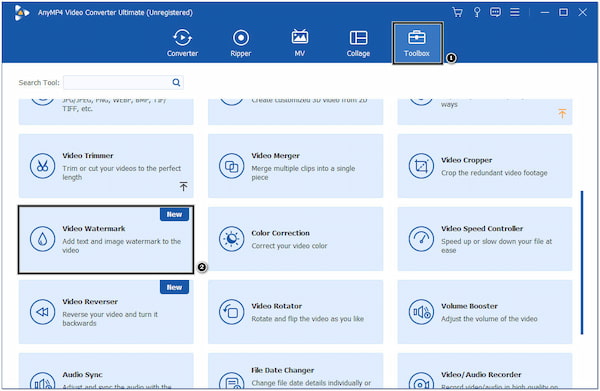Click the Video Rotator icon

[x=232, y=312]
